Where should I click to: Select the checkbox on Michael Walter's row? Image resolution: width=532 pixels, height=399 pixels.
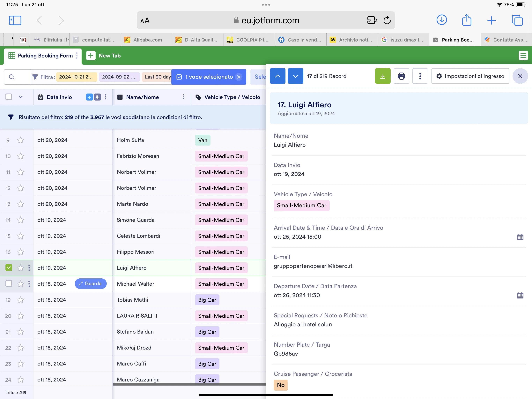[x=9, y=284]
